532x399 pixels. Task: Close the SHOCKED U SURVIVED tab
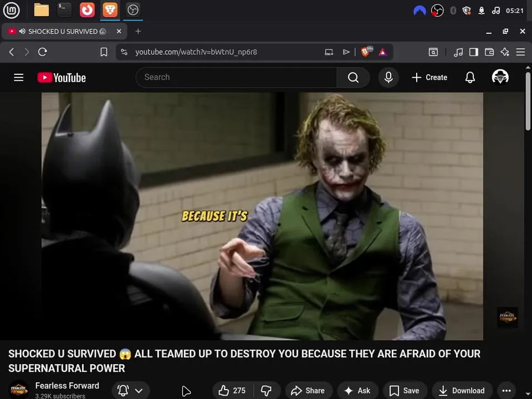pyautogui.click(x=119, y=31)
